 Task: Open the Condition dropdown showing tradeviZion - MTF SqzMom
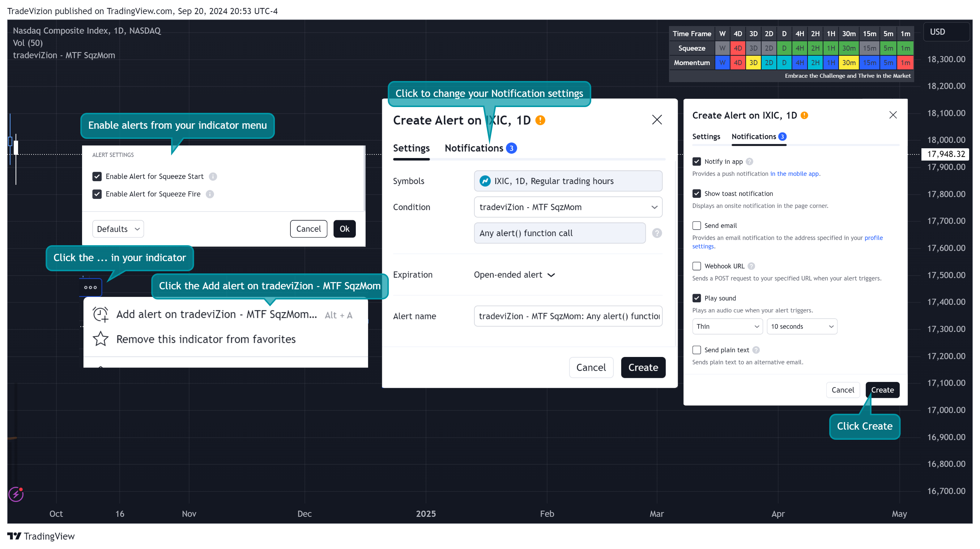coord(568,207)
